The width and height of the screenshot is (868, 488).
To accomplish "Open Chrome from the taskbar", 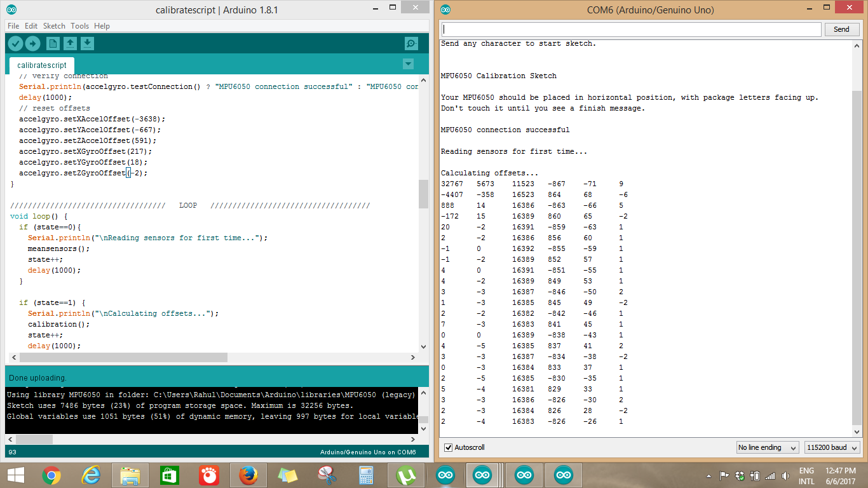I will [51, 475].
